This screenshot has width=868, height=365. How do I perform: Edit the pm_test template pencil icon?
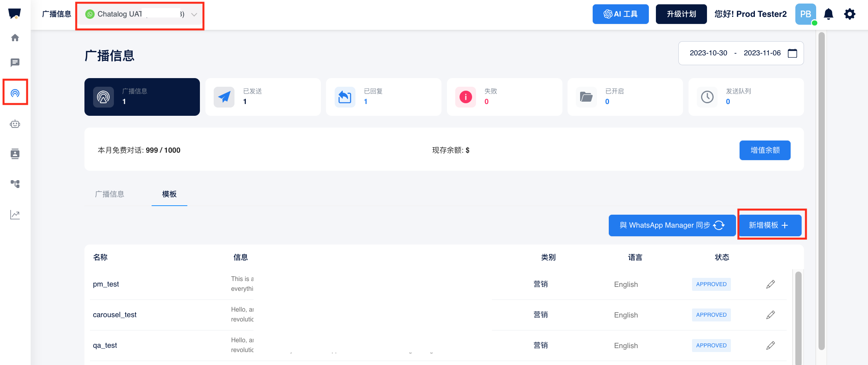tap(770, 284)
